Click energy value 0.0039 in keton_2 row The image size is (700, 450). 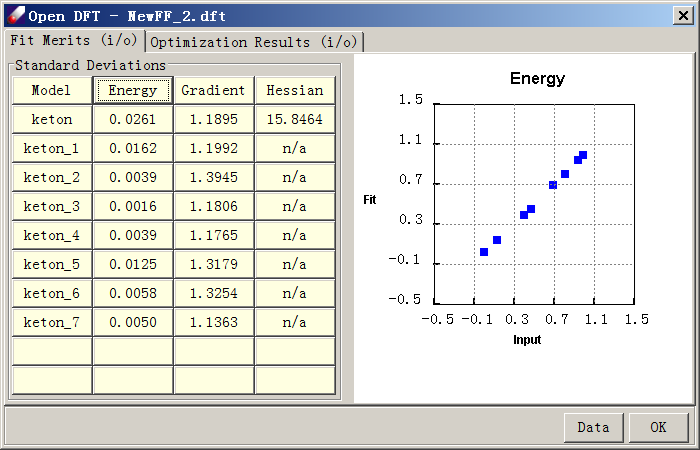pos(133,177)
